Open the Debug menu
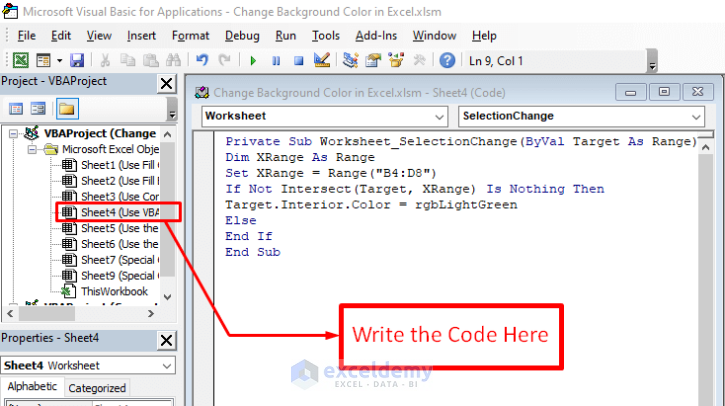The height and width of the screenshot is (406, 725). point(242,36)
